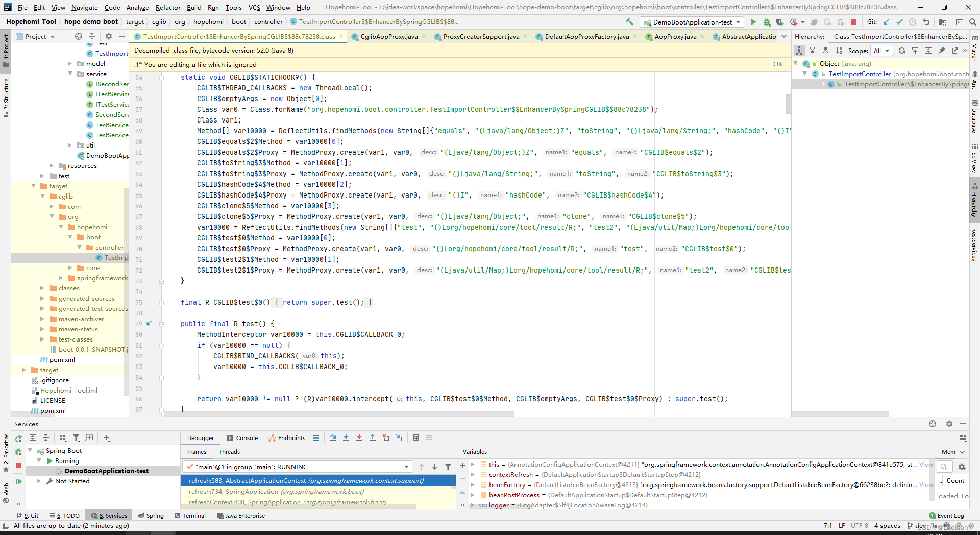Toggle Structure tool window stripe button

tap(6, 98)
